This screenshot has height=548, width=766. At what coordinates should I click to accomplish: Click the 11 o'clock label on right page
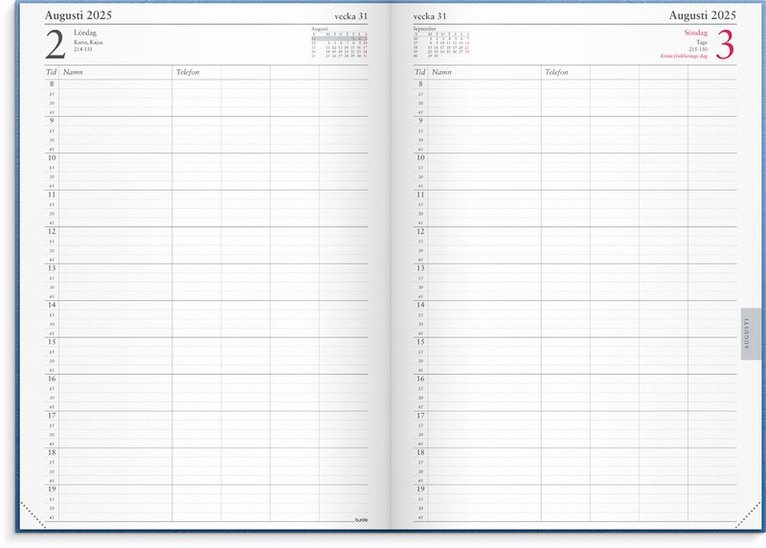420,194
